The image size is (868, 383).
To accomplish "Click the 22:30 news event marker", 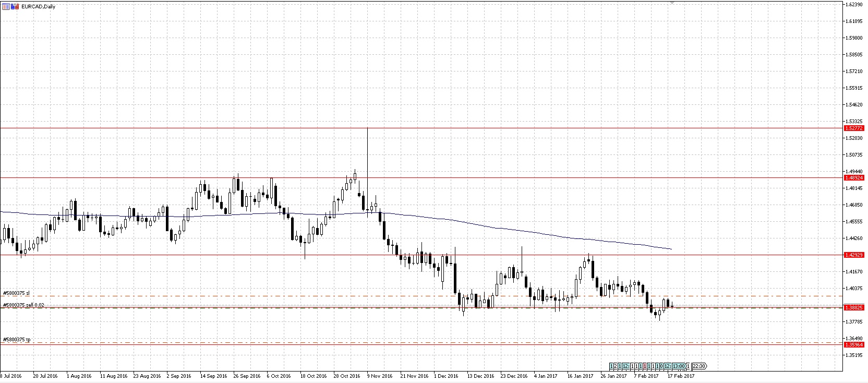I will click(700, 366).
